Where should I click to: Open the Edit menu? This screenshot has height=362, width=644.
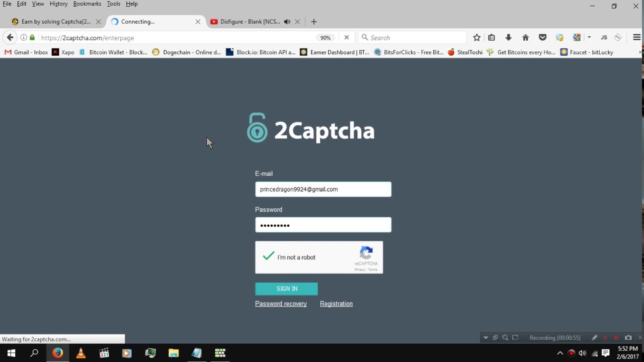coord(22,4)
